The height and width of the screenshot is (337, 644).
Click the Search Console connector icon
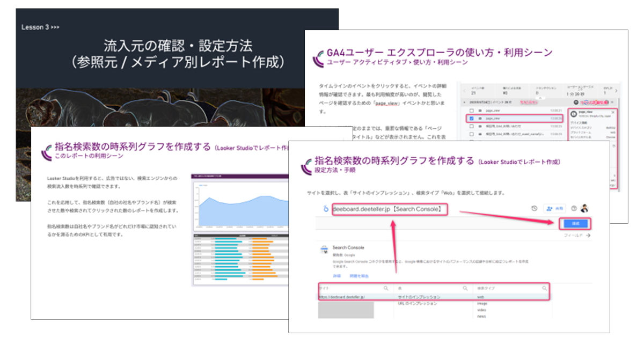tap(324, 250)
